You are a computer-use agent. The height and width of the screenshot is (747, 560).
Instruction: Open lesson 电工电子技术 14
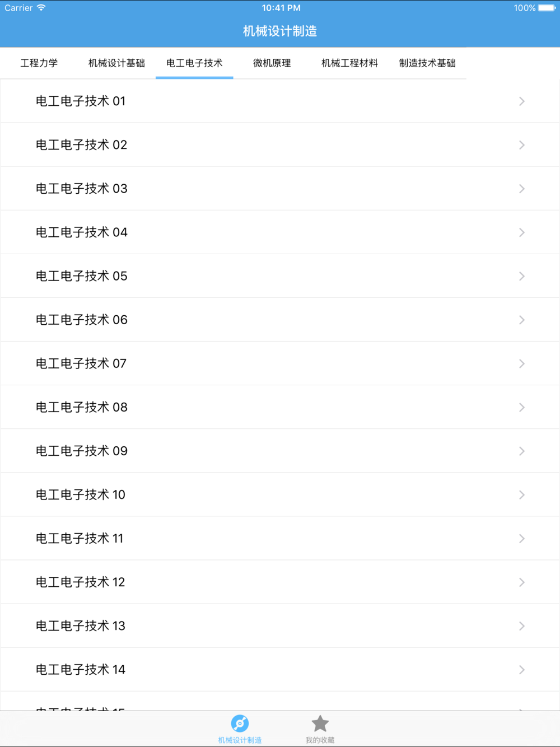click(280, 670)
